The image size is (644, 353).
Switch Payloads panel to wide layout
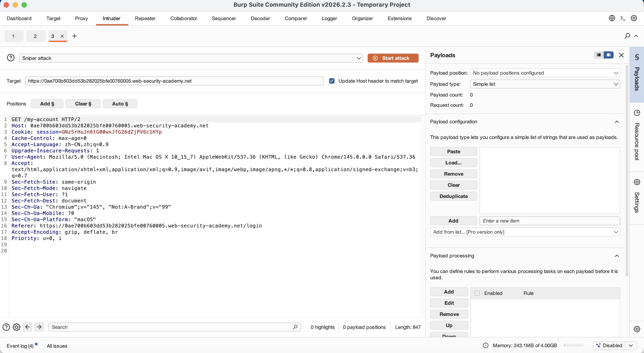608,55
